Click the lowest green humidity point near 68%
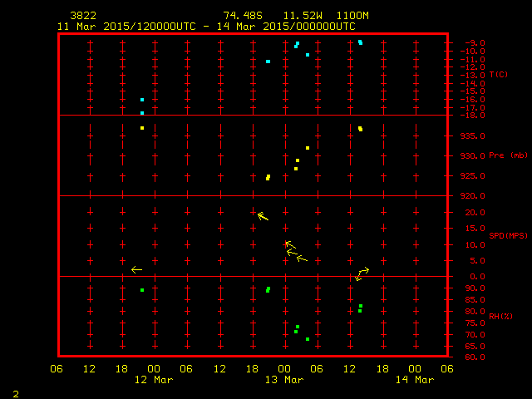Screen dimensions: 532x399 [x=308, y=339]
